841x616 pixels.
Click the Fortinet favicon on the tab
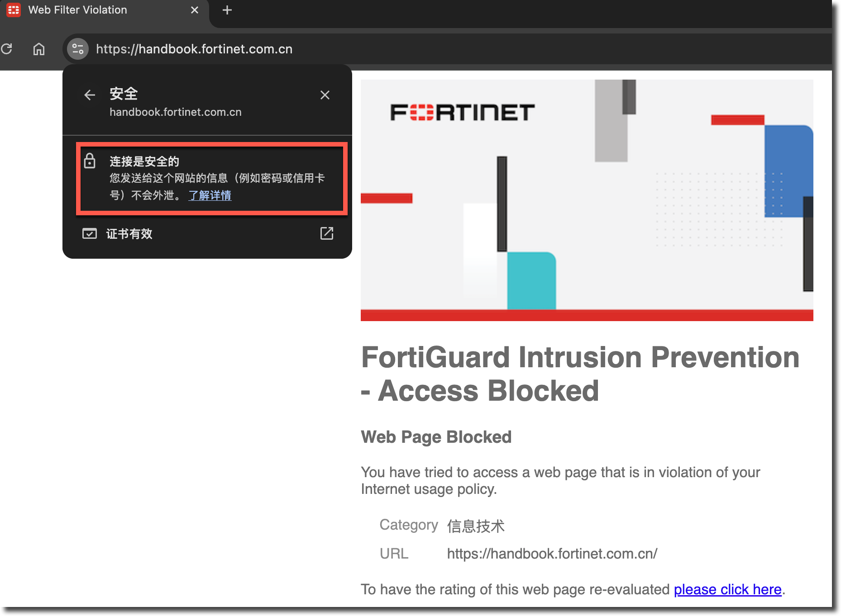tap(14, 10)
